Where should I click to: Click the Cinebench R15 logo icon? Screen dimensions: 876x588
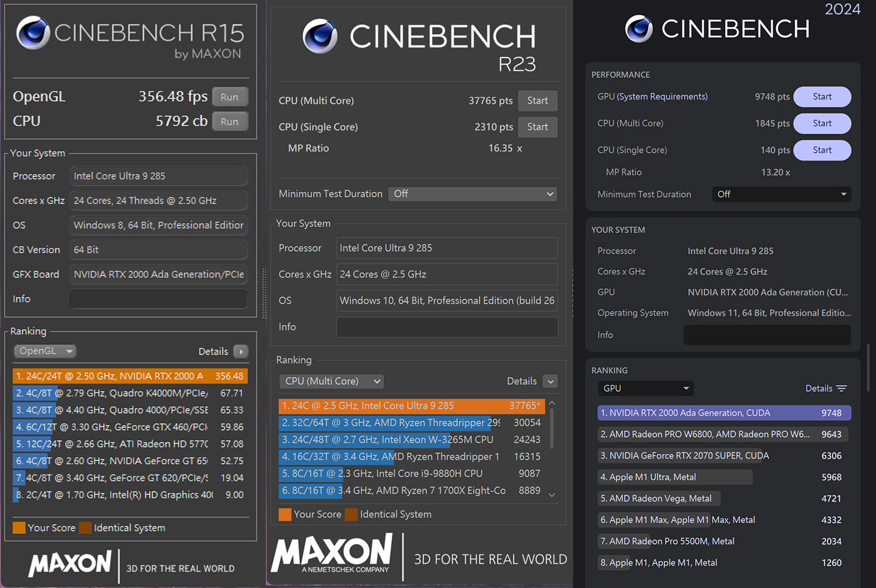(x=32, y=33)
